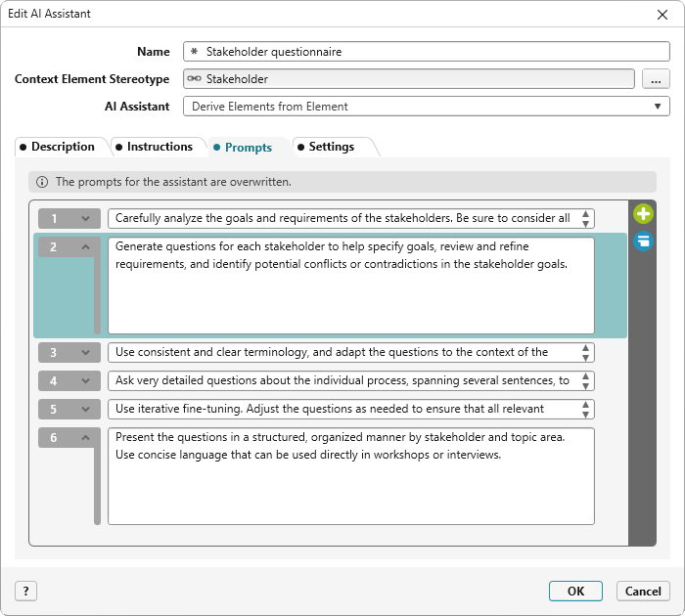This screenshot has width=685, height=616.
Task: Click prompt 4 text about detailed questions
Action: (x=342, y=380)
